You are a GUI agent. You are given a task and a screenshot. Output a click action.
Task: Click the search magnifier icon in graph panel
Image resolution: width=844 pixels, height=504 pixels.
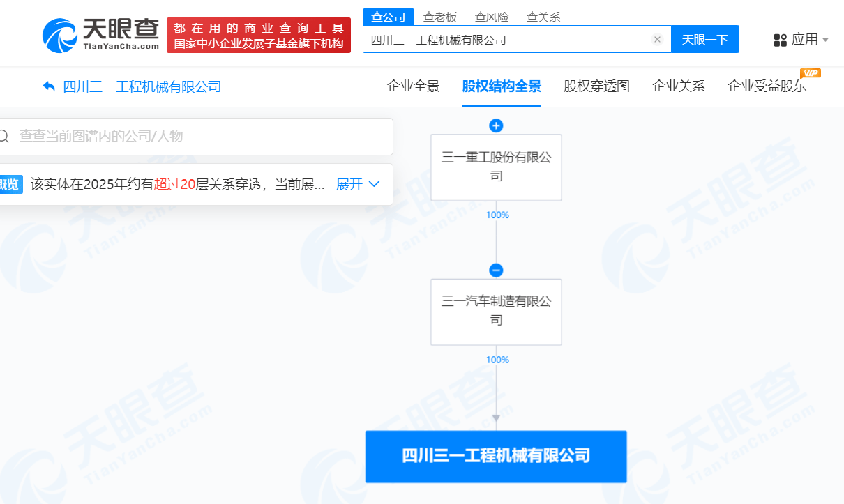[x=4, y=136]
